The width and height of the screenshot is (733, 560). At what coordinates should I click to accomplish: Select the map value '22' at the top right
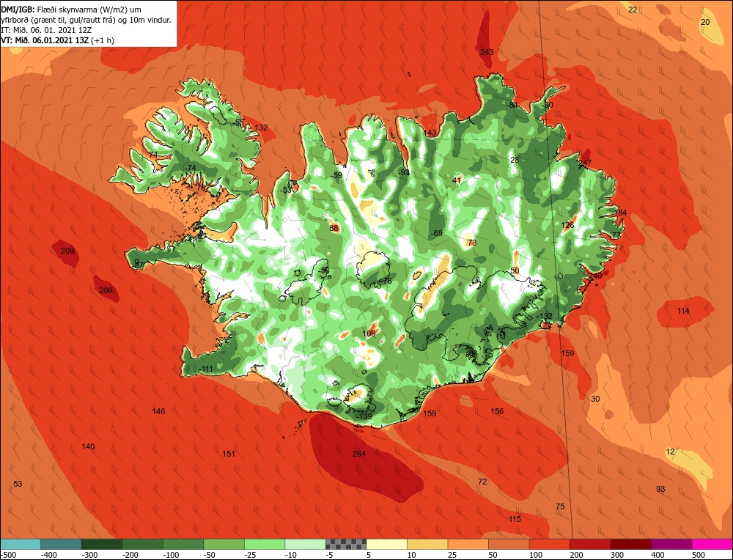tap(633, 10)
